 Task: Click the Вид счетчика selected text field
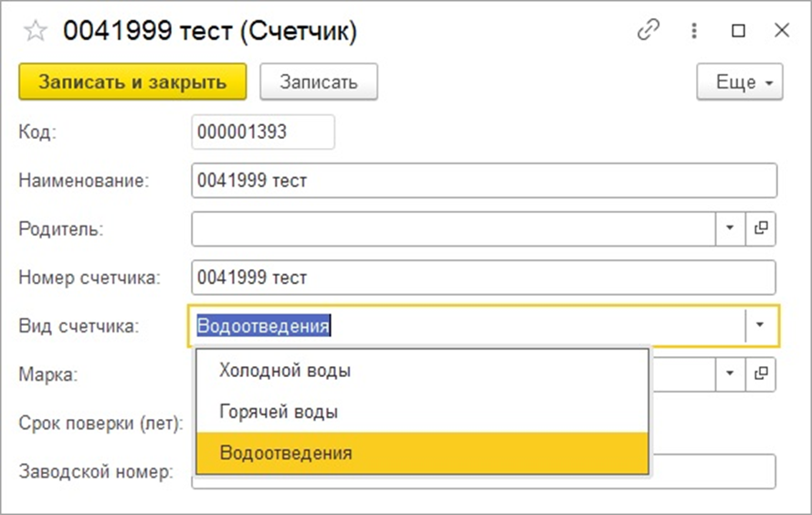466,326
